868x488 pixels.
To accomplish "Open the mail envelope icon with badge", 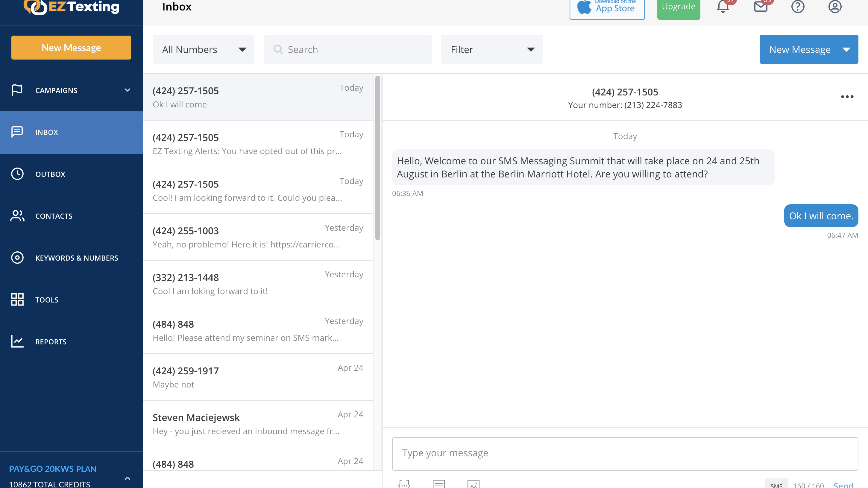I will 761,7.
